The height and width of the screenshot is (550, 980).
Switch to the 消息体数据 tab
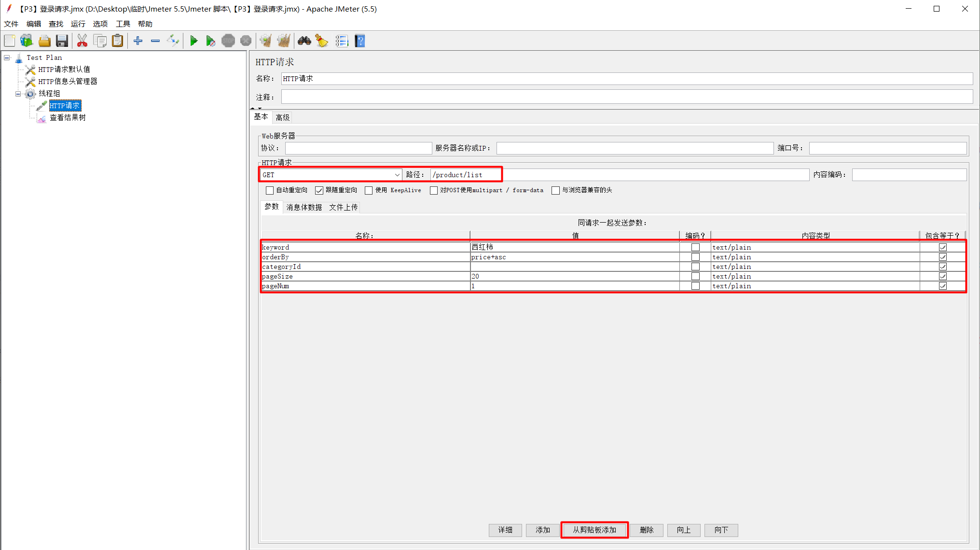tap(304, 207)
